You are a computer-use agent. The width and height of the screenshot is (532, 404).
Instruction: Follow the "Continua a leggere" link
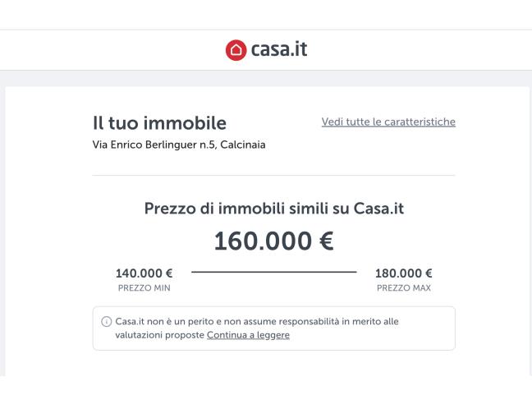point(248,336)
